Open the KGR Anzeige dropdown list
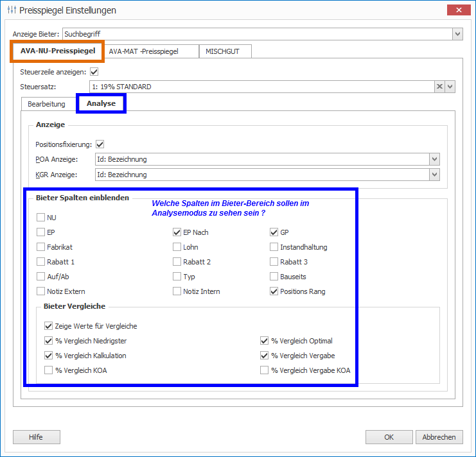The width and height of the screenshot is (476, 457). click(435, 175)
